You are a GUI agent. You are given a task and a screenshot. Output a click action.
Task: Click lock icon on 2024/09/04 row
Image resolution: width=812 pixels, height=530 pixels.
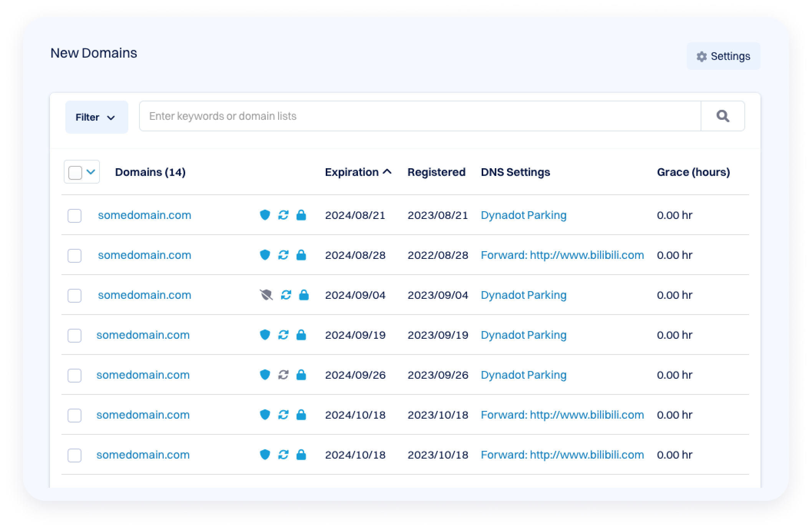point(304,295)
